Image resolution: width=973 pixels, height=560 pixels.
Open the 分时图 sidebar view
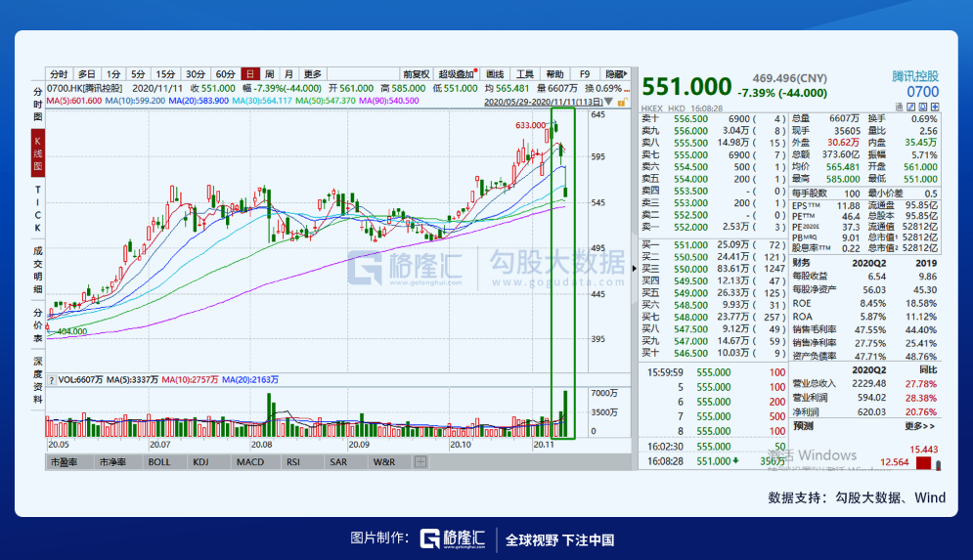click(38, 105)
